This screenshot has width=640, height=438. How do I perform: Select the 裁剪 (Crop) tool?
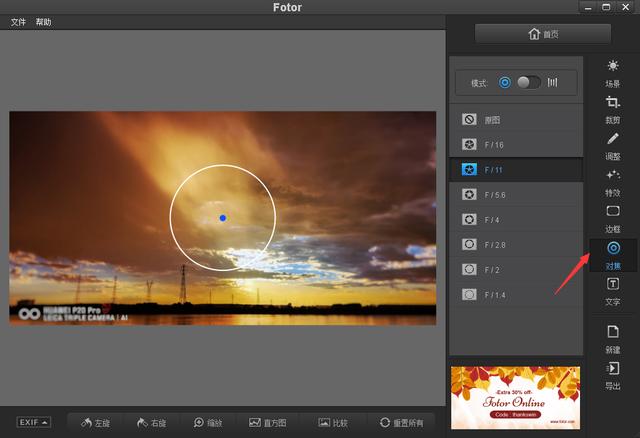pos(613,107)
